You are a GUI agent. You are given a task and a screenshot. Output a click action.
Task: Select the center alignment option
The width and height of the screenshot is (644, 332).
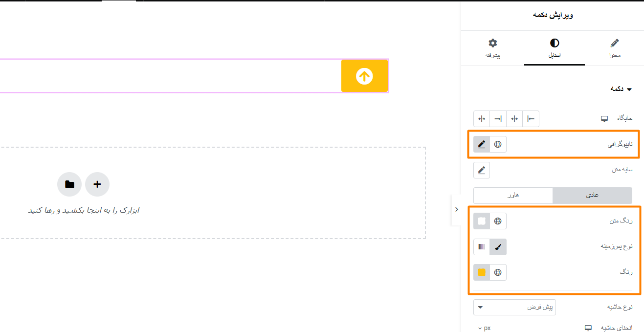pyautogui.click(x=514, y=119)
